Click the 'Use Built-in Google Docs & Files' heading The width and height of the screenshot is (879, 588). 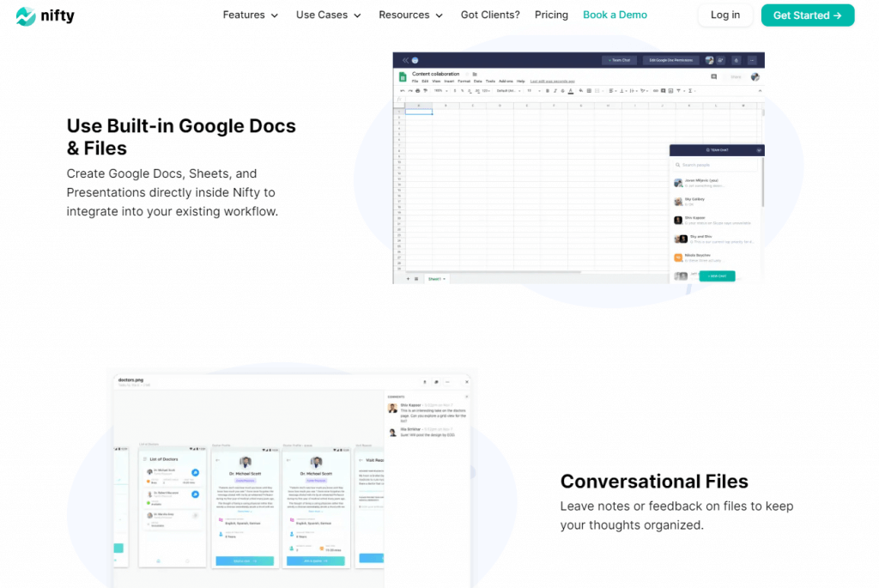point(181,136)
